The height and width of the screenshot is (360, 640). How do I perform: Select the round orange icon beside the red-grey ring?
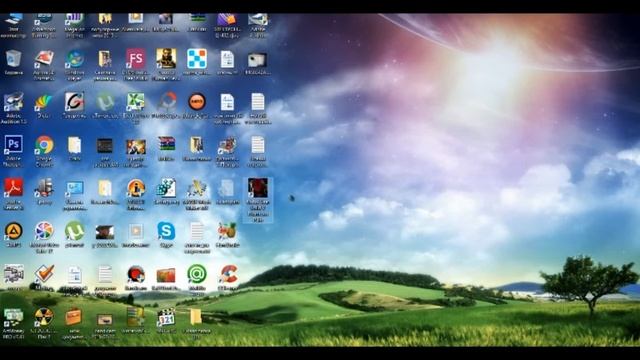point(197,102)
